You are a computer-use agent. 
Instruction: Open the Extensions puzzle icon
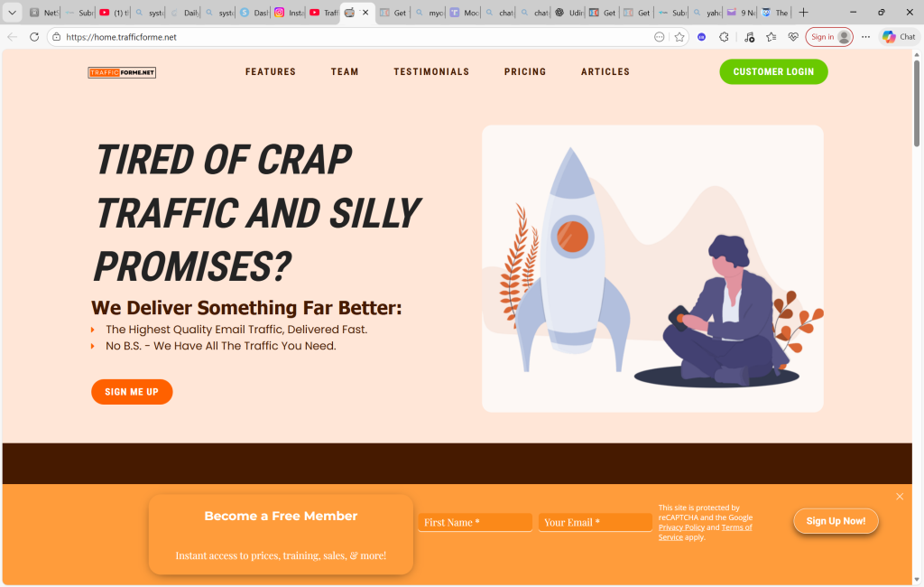(724, 37)
